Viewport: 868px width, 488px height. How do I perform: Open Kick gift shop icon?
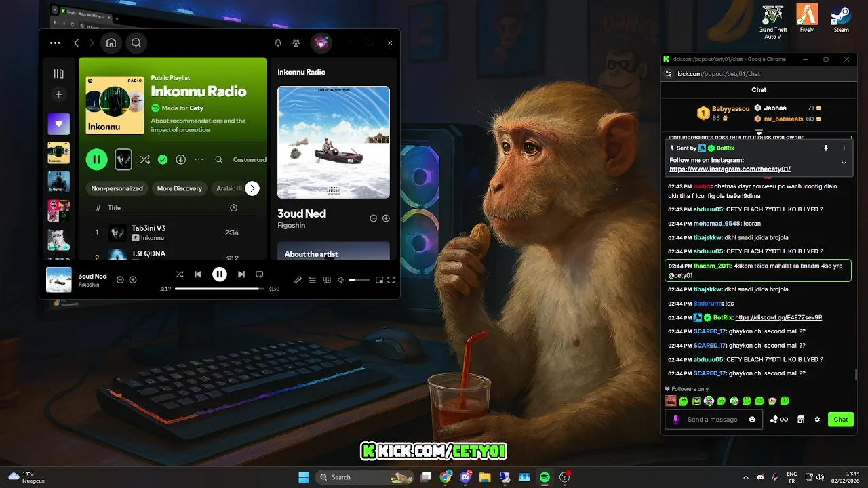click(x=801, y=420)
